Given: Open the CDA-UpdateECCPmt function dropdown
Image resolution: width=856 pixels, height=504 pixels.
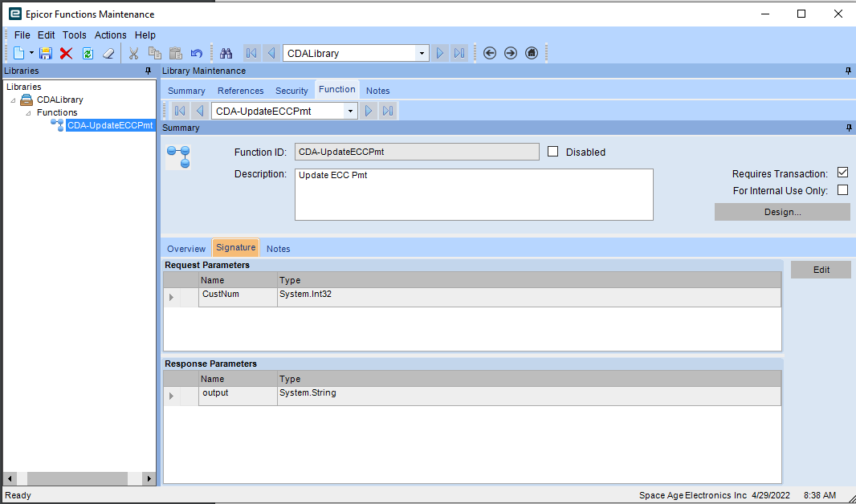Looking at the screenshot, I should click(x=350, y=111).
